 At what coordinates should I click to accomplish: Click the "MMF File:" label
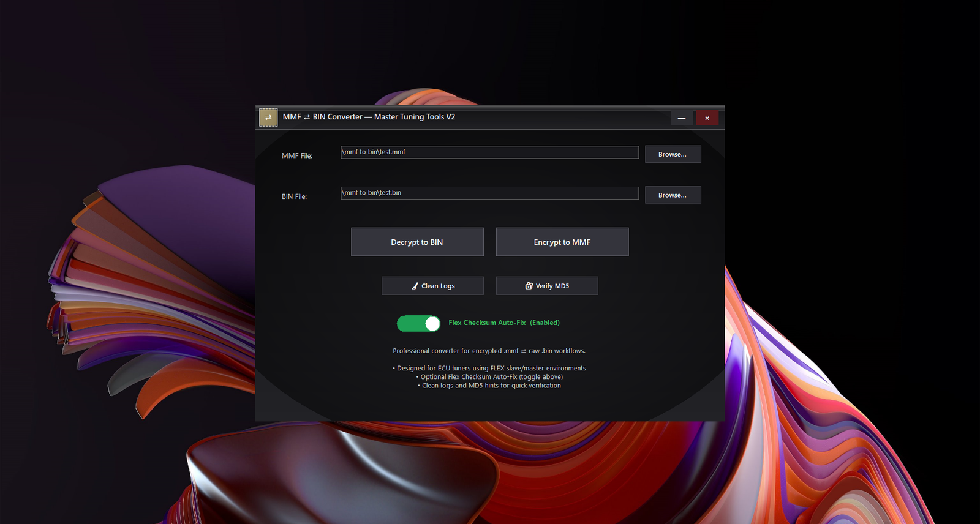(297, 156)
